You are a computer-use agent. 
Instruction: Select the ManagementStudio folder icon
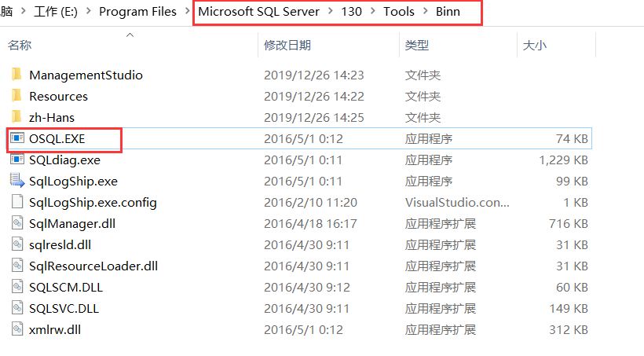tap(16, 75)
